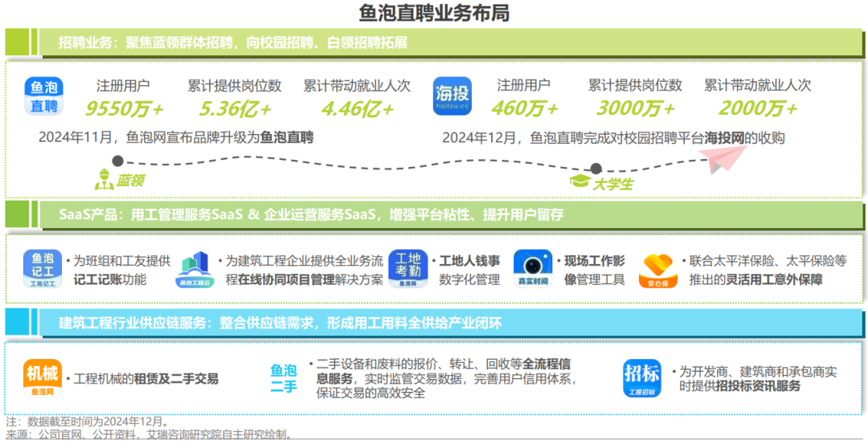Click 注册用户 label beside 鱼泡直聘 icon
This screenshot has width=868, height=444.
pos(123,85)
